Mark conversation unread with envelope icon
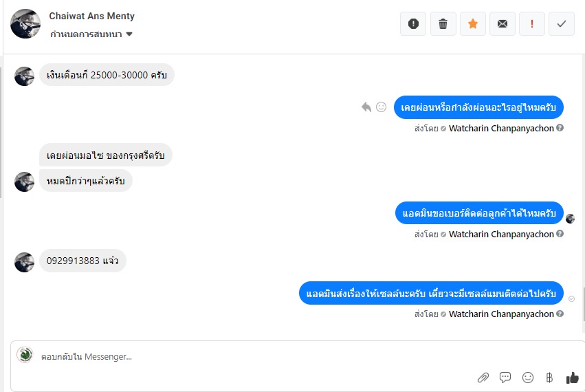The width and height of the screenshot is (585, 392). 503,24
